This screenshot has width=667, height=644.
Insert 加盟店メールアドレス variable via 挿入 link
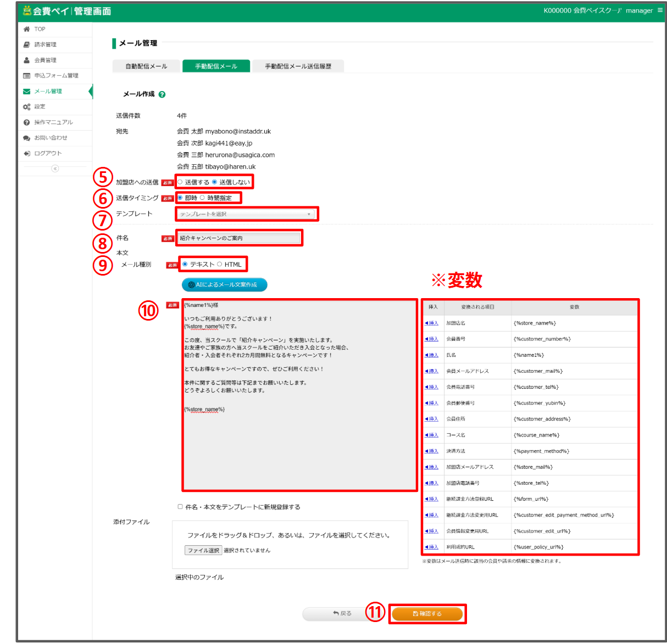(432, 467)
